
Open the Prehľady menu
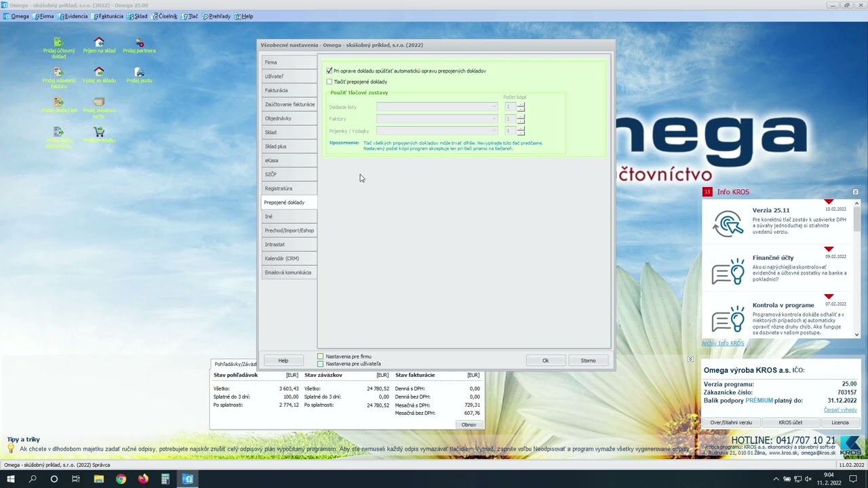click(x=217, y=16)
